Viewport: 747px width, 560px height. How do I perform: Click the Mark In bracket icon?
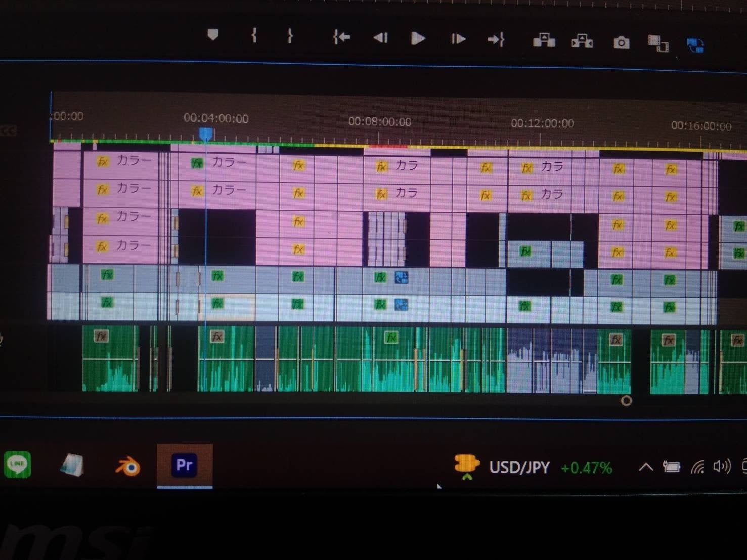pyautogui.click(x=254, y=35)
